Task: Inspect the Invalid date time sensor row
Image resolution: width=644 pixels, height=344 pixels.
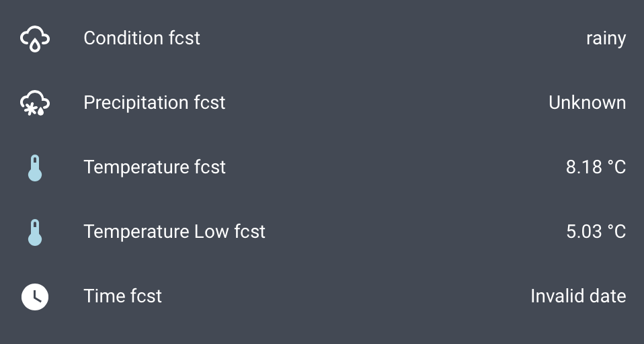Action: [336, 296]
